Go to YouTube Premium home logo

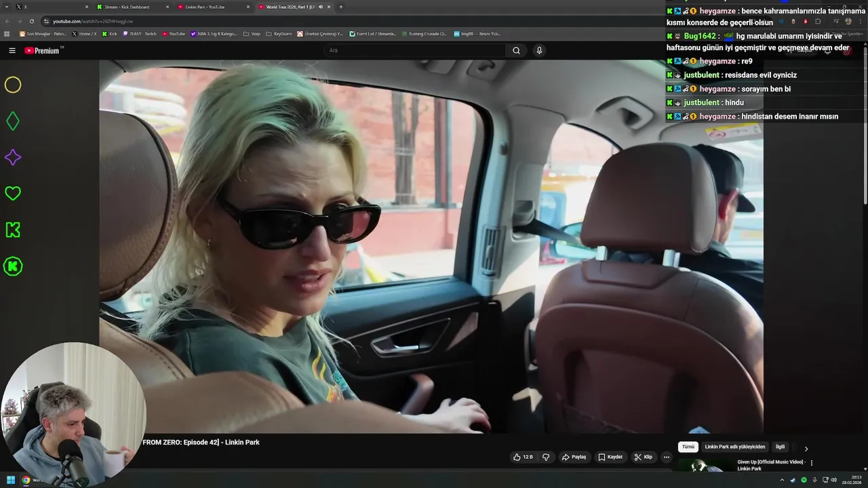click(43, 51)
